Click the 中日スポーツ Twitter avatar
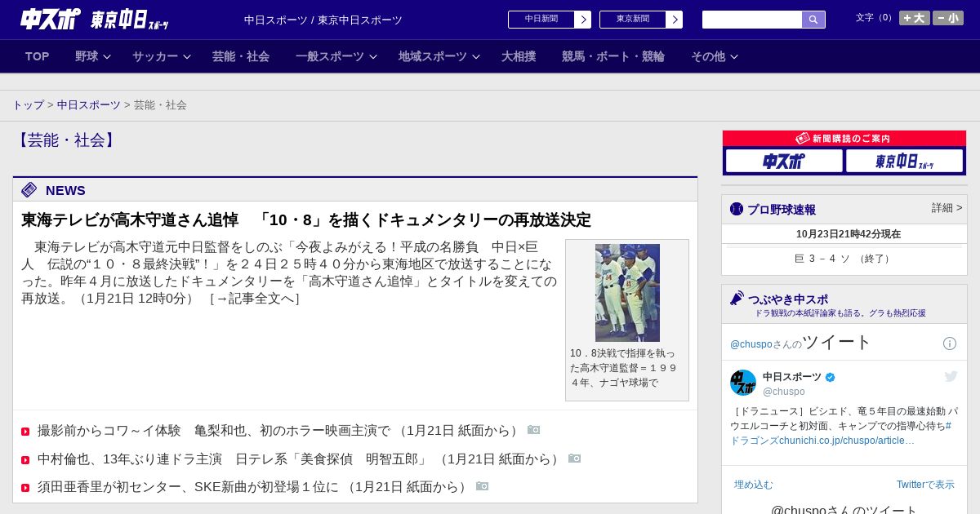Viewport: 980px width, 514px height. click(743, 383)
